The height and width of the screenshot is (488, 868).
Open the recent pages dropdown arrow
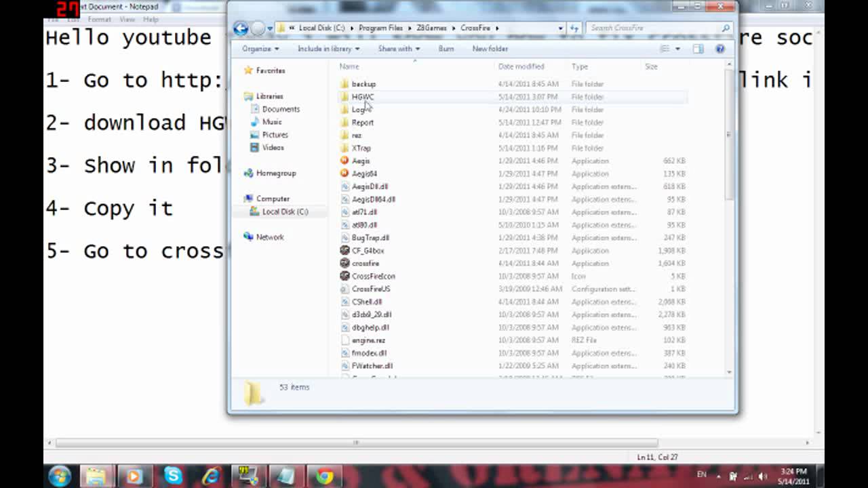tap(270, 28)
